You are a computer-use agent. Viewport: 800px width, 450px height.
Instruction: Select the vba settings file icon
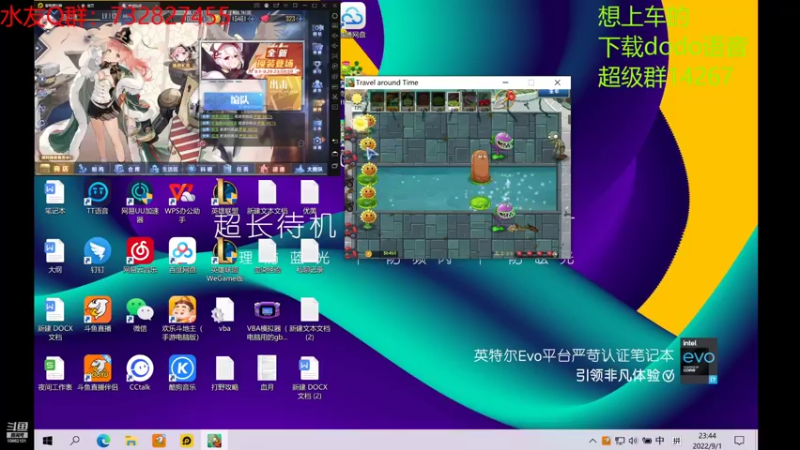224,314
